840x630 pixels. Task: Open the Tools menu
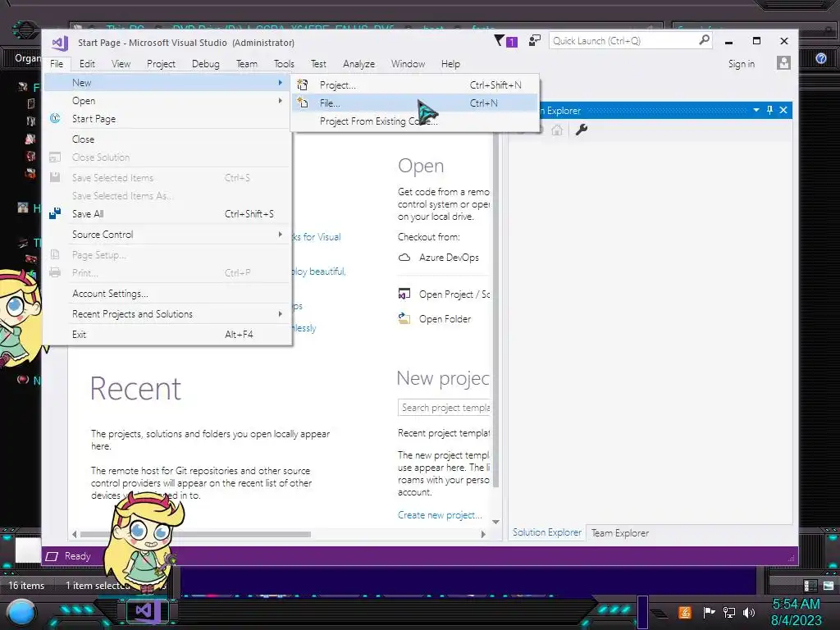284,64
